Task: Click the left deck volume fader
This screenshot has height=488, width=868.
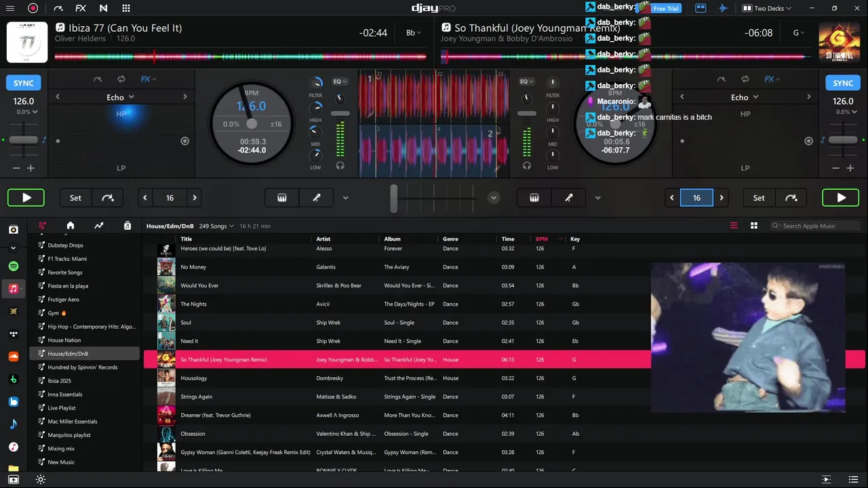Action: point(340,113)
